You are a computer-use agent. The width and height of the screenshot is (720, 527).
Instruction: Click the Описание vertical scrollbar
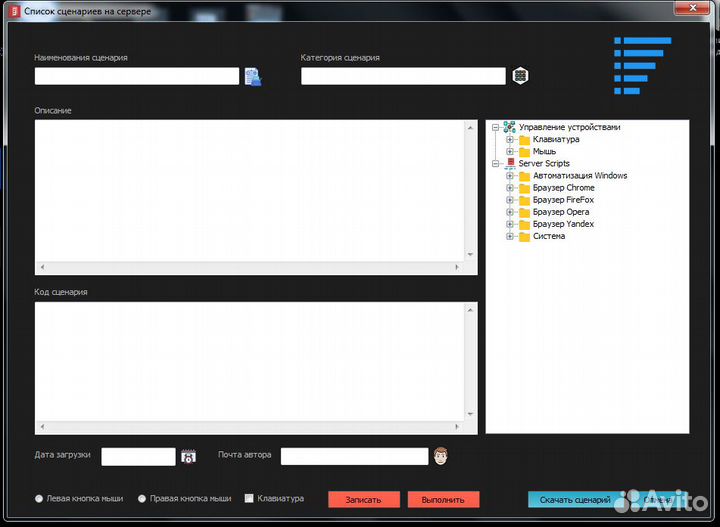470,190
